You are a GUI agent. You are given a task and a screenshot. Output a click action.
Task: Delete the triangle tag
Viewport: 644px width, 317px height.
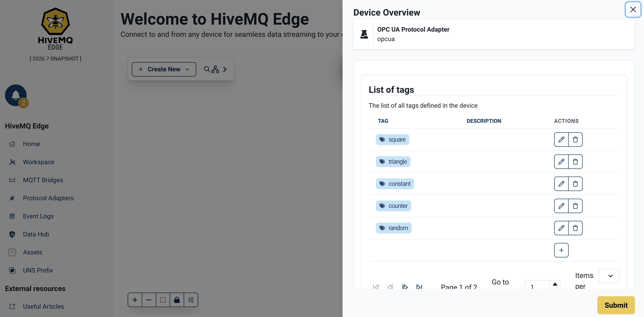575,162
